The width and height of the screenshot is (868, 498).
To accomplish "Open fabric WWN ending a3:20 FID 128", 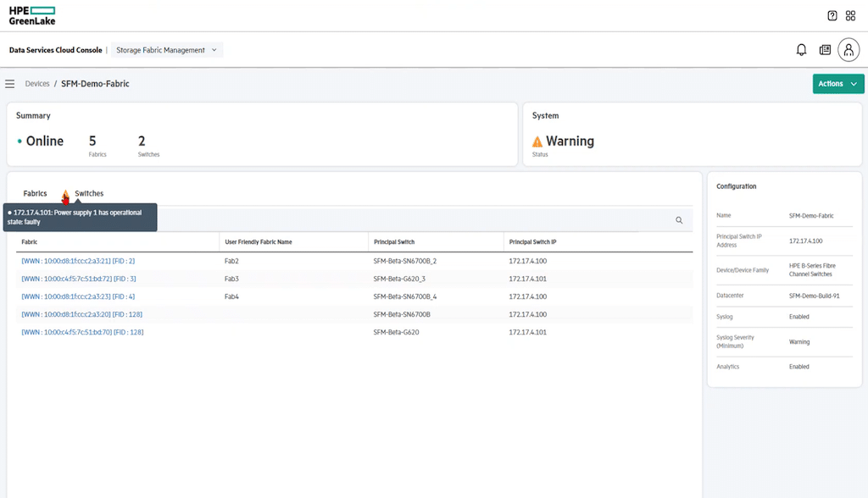I will (82, 313).
